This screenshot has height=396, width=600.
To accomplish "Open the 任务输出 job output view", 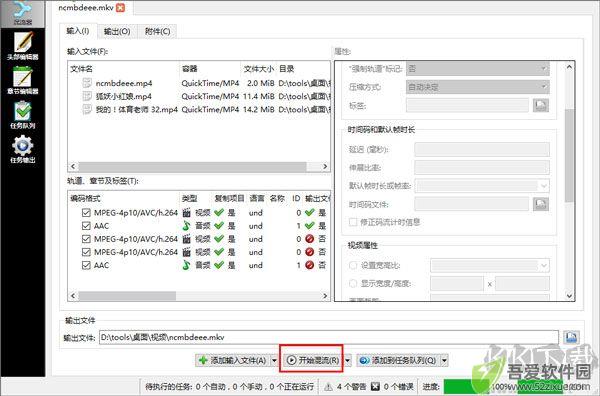I will point(23,149).
